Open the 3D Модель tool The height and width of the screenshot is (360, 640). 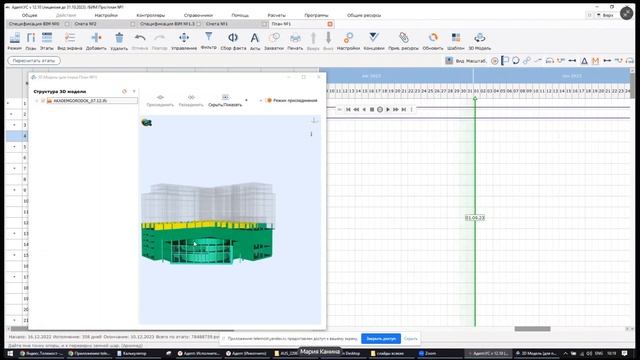pyautogui.click(x=480, y=41)
